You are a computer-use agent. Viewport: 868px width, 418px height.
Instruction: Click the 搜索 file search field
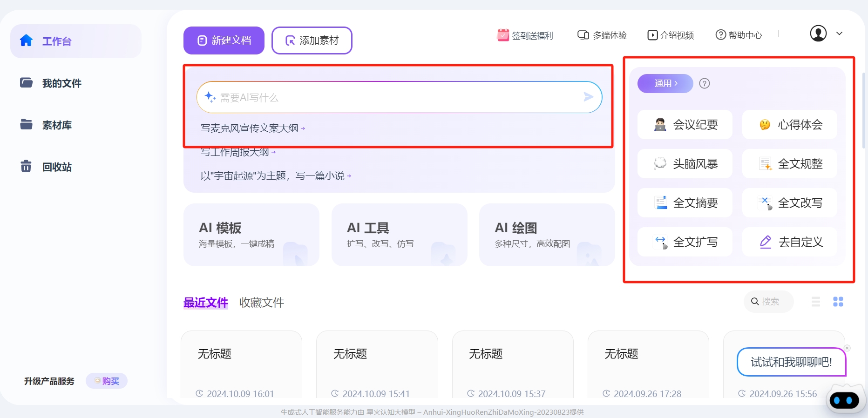click(769, 302)
